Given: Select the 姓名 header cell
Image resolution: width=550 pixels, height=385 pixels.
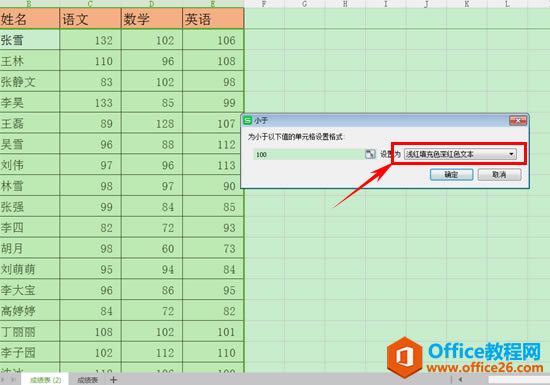Looking at the screenshot, I should point(29,19).
